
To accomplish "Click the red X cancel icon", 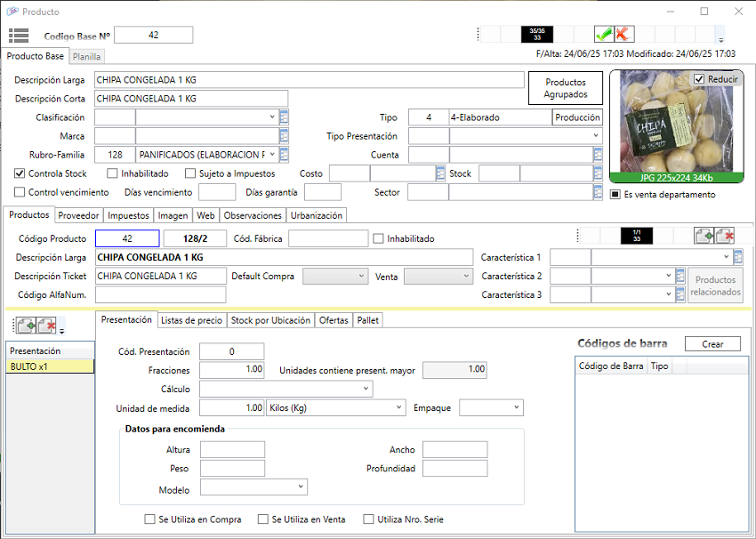I will pyautogui.click(x=624, y=35).
